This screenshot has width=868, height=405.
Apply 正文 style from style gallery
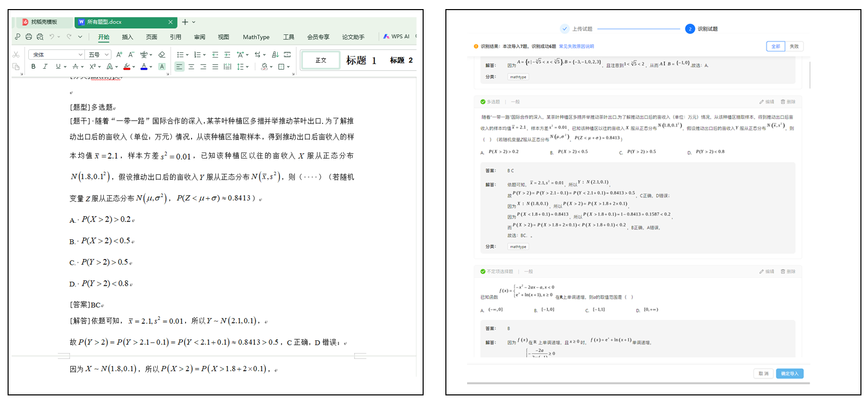[321, 60]
